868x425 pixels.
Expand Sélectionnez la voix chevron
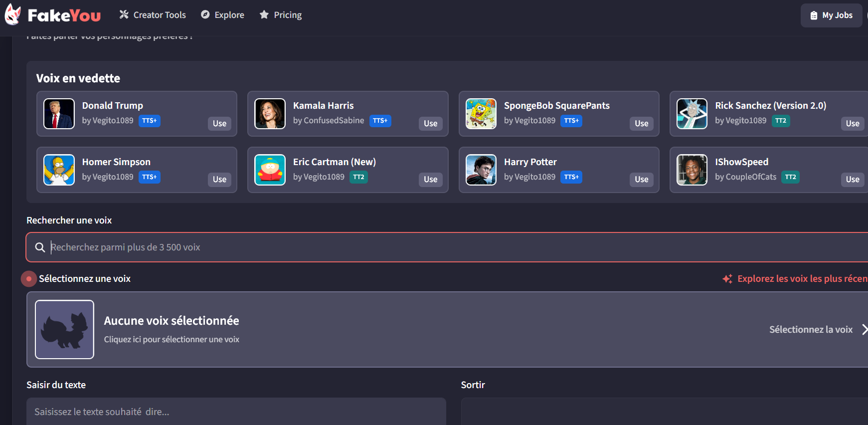point(865,329)
